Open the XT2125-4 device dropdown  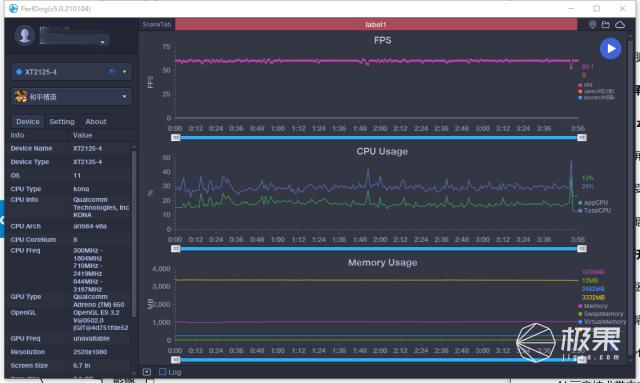pyautogui.click(x=124, y=72)
